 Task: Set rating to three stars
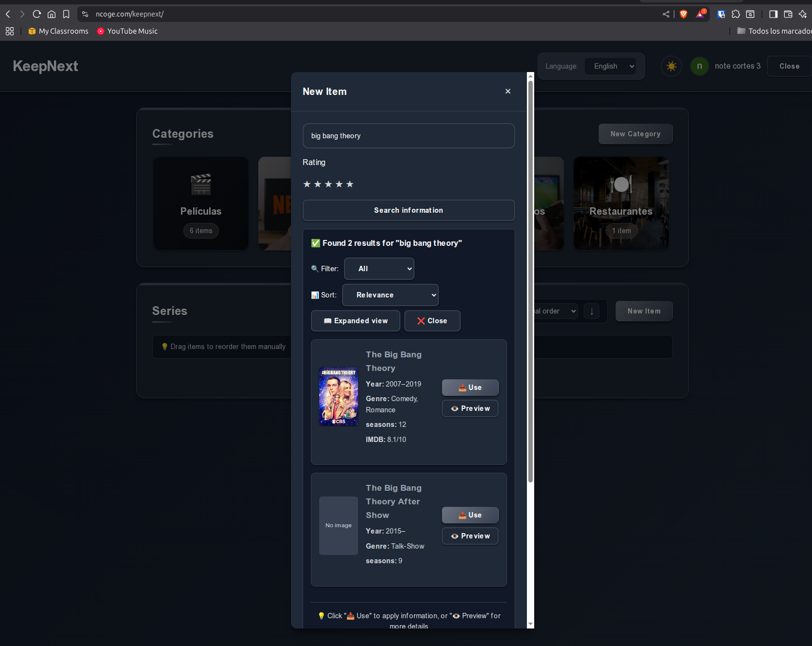(x=328, y=184)
